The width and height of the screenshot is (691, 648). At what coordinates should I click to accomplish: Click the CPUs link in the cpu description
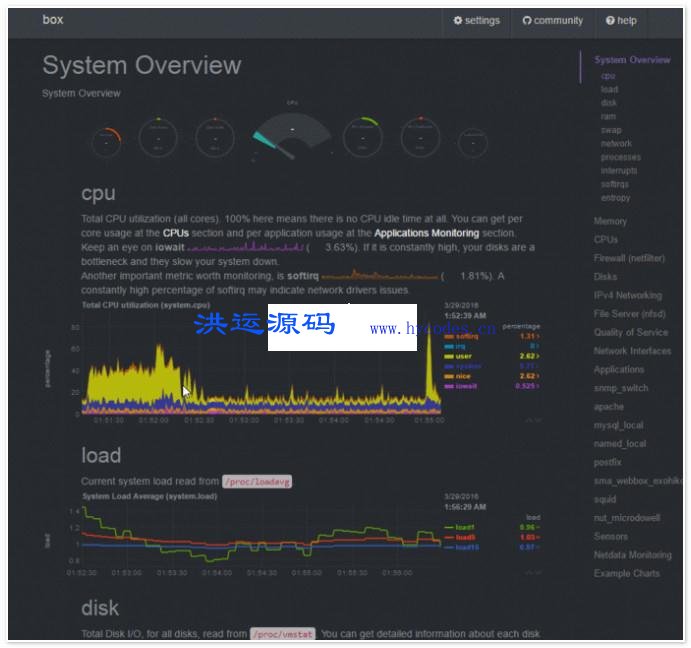pyautogui.click(x=175, y=233)
